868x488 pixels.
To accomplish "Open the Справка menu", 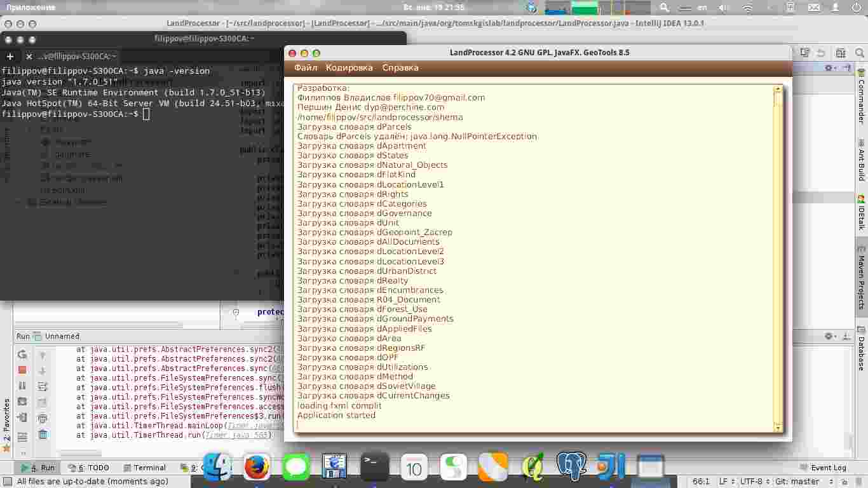I will 400,67.
